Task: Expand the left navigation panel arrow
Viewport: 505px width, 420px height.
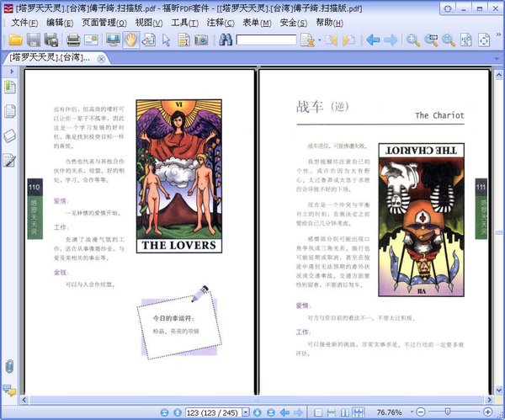Action: 12,72
